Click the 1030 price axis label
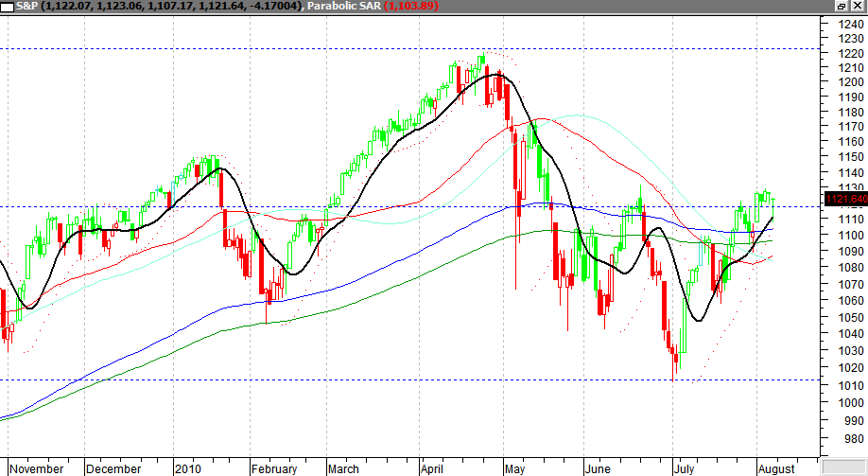This screenshot has height=476, width=868. coord(851,351)
